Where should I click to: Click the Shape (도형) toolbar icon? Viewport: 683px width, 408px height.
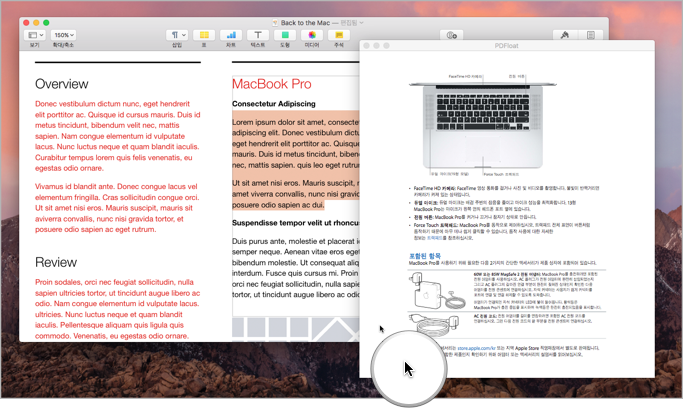point(285,35)
